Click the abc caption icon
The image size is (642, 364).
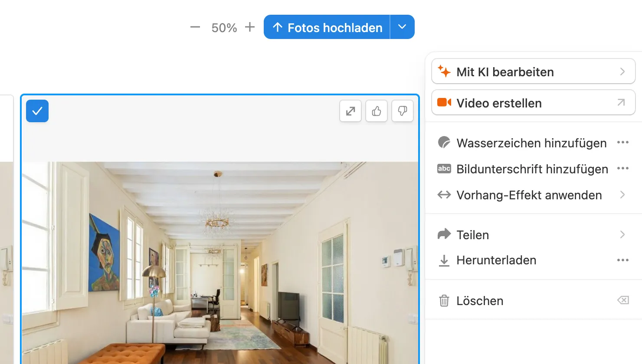coord(444,169)
